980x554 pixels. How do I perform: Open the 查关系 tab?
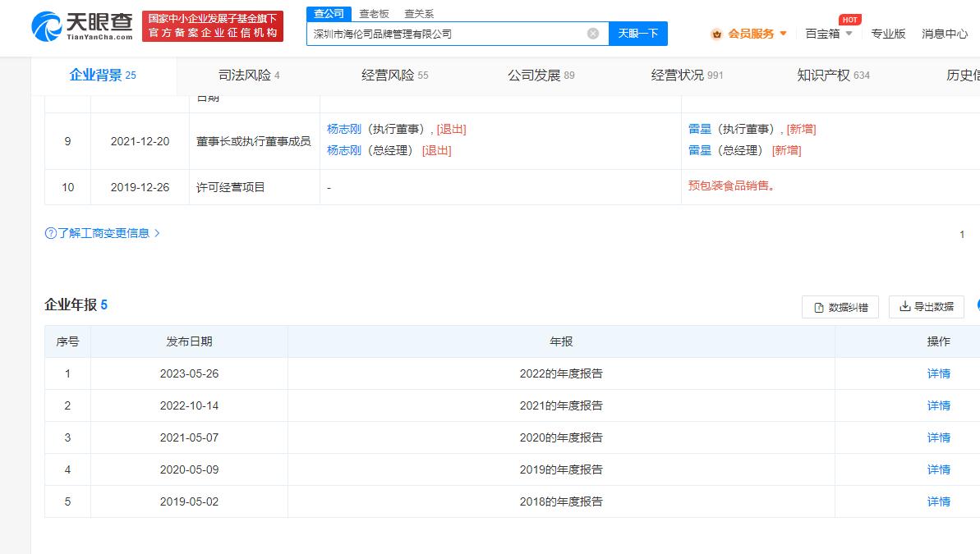419,13
